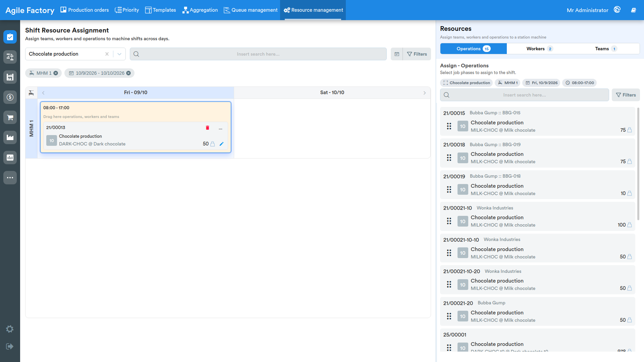The height and width of the screenshot is (362, 644).
Task: Open the dollar costs sidebar icon
Action: click(x=10, y=97)
